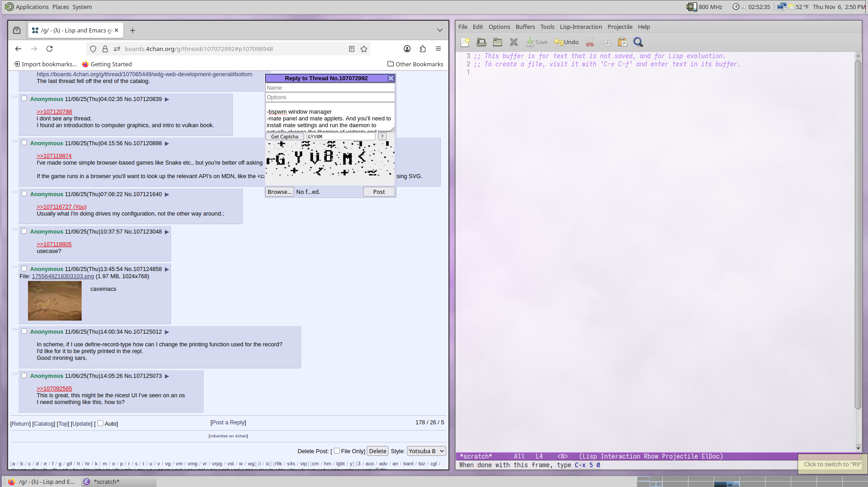
Task: Click the Emacs paste clipboard icon
Action: (x=622, y=42)
